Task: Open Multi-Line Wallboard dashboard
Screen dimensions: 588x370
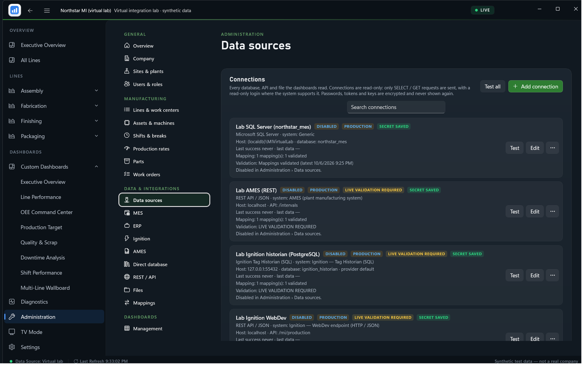Action: [x=54, y=288]
